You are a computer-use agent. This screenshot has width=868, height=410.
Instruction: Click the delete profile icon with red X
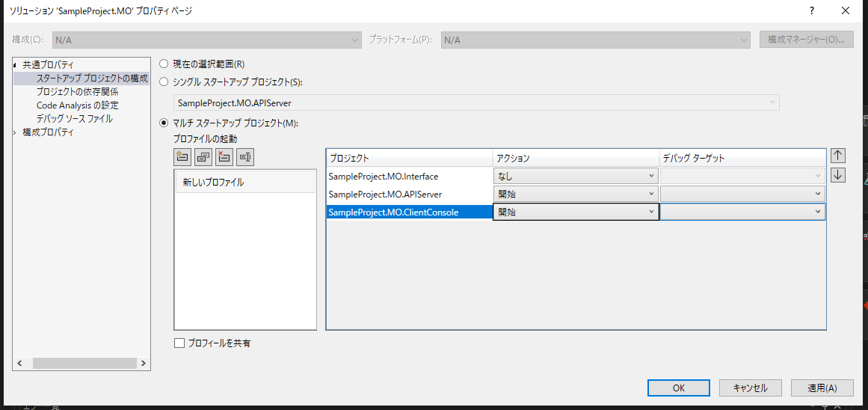[224, 157]
